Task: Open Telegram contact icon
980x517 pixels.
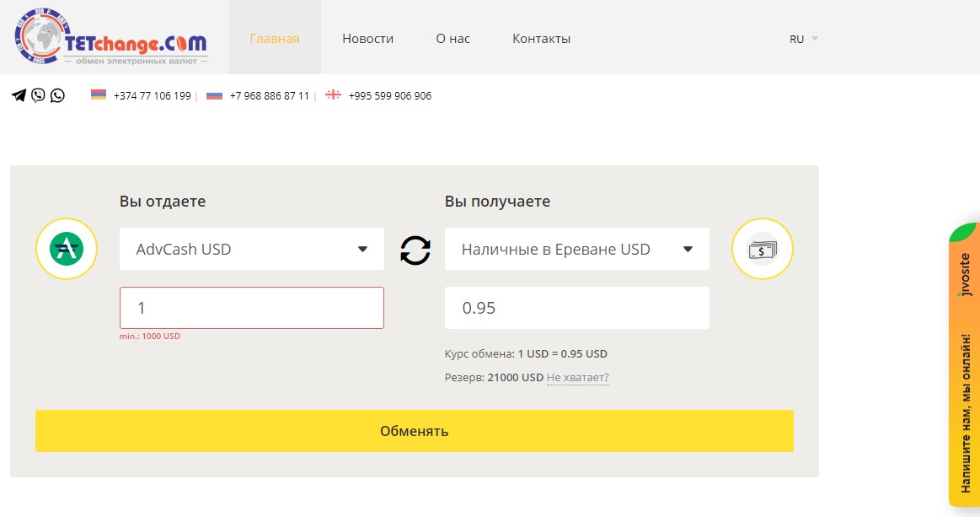Action: pyautogui.click(x=19, y=95)
